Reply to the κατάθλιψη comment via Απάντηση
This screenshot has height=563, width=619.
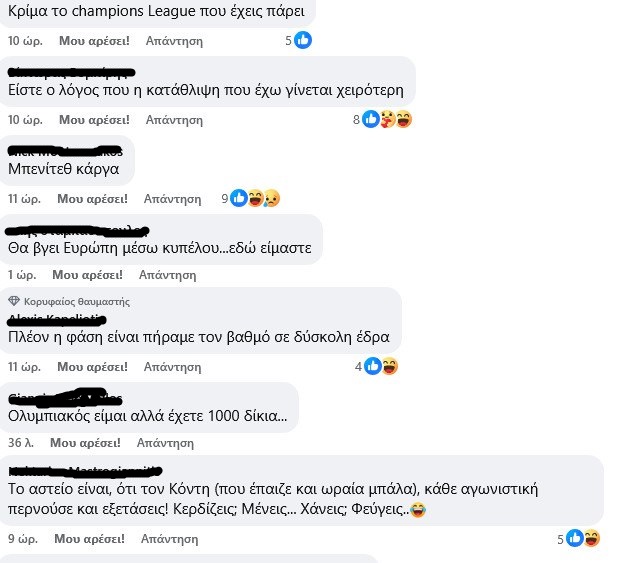[174, 120]
